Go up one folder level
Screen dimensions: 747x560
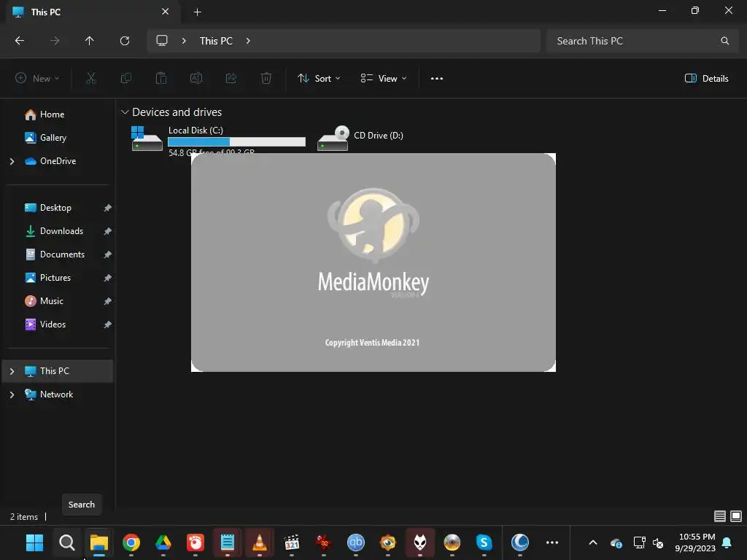89,41
